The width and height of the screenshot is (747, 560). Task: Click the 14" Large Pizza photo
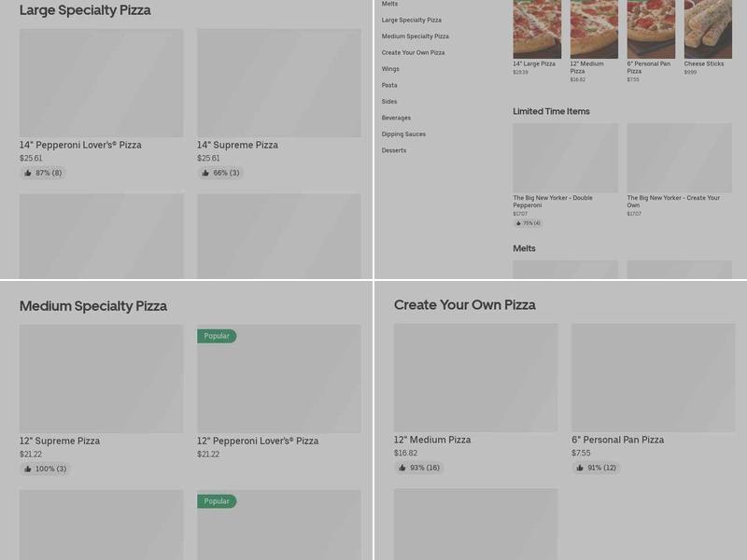tap(536, 28)
